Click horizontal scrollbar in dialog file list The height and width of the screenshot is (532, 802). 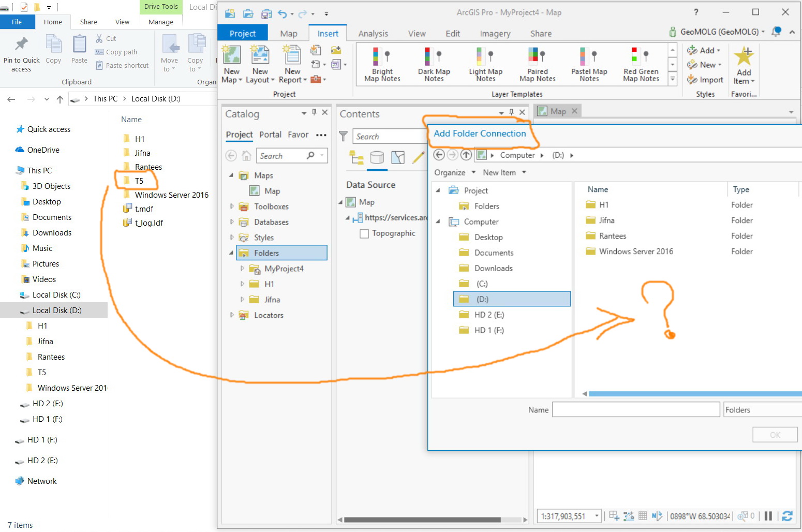click(695, 394)
